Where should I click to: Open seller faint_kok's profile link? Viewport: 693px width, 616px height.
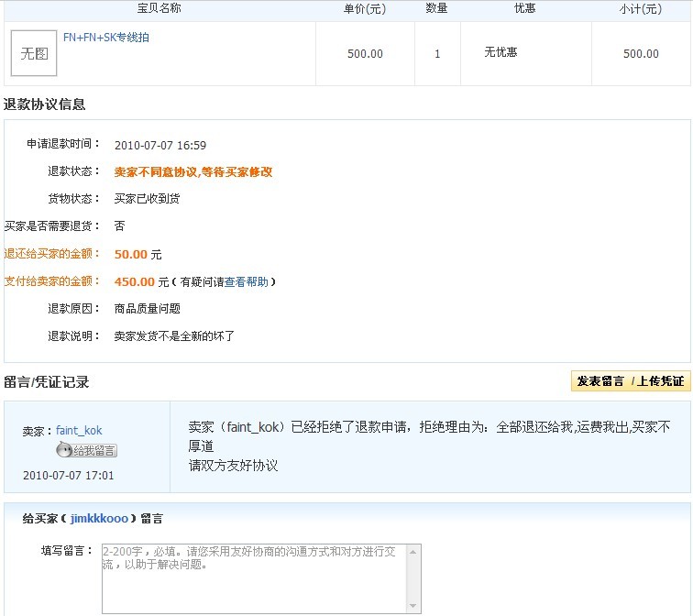tap(79, 430)
